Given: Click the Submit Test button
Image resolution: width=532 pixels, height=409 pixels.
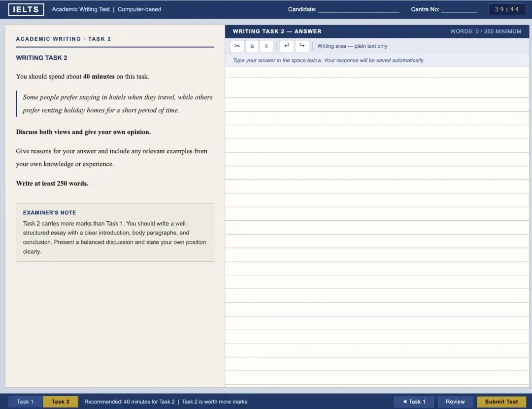Looking at the screenshot, I should [501, 402].
